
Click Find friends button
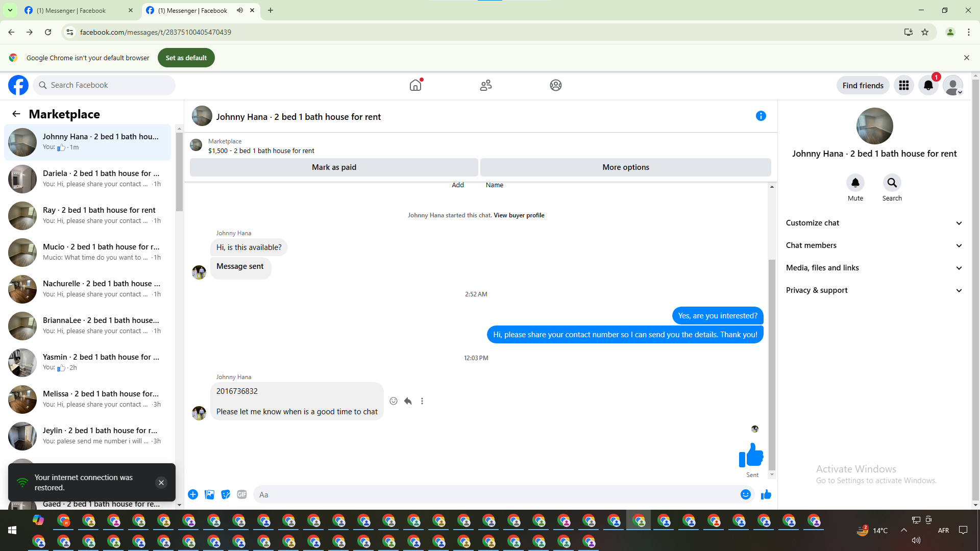[863, 85]
